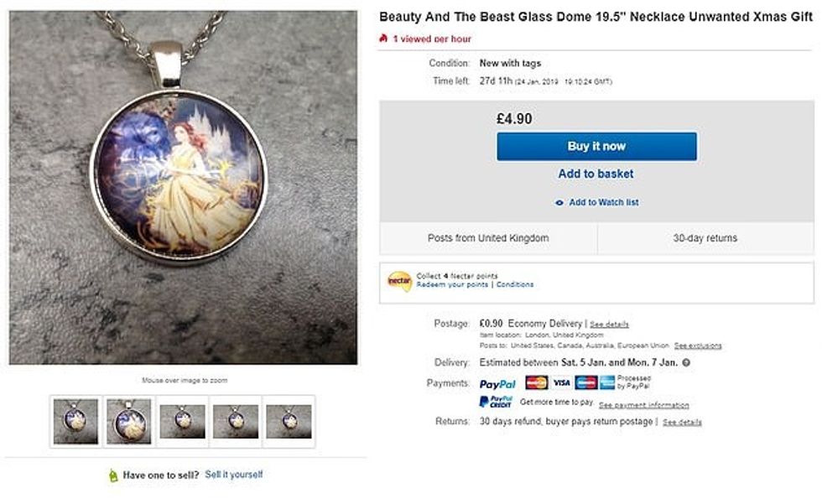Add to Watch list
822x504 pixels.
596,203
